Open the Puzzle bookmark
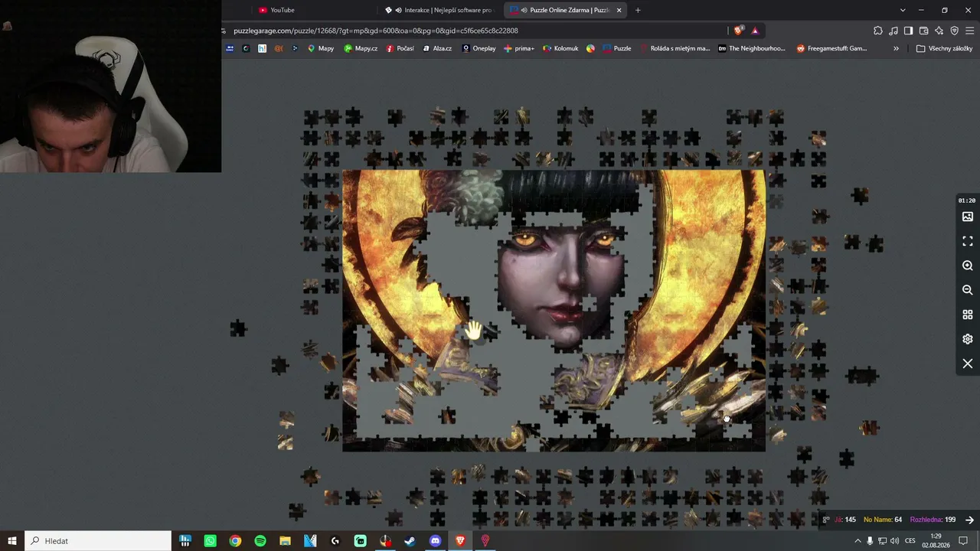 (x=617, y=48)
